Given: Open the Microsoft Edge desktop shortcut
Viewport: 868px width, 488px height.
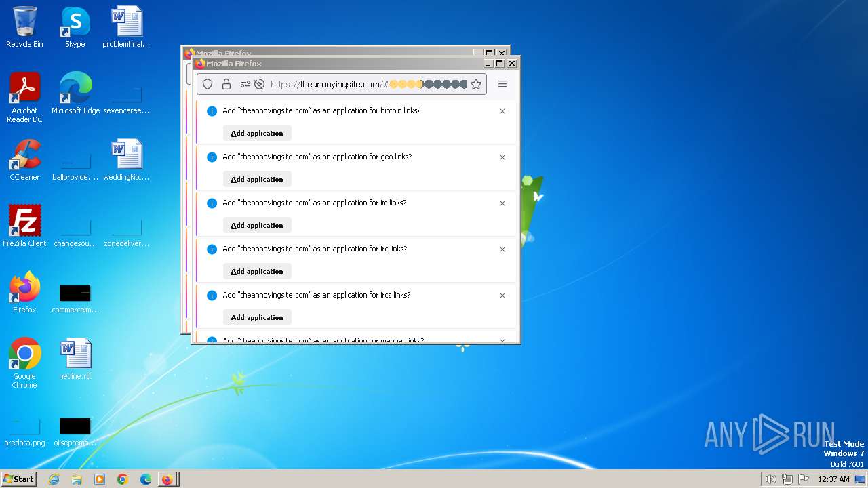Looking at the screenshot, I should point(75,94).
